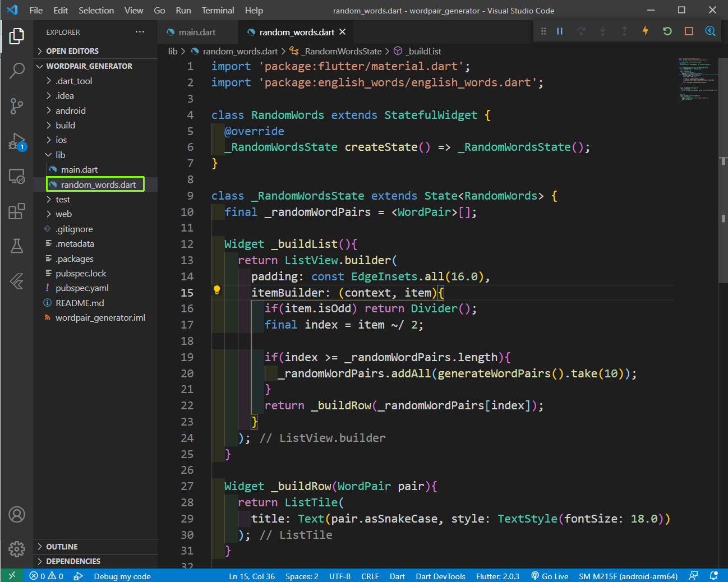Open main.dart in the file tree
Screen dimensions: 728x582
95,169
